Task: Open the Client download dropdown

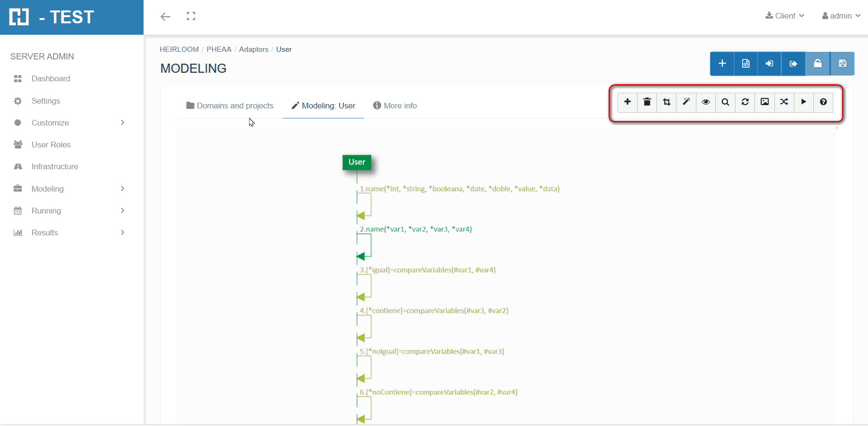Action: click(785, 16)
